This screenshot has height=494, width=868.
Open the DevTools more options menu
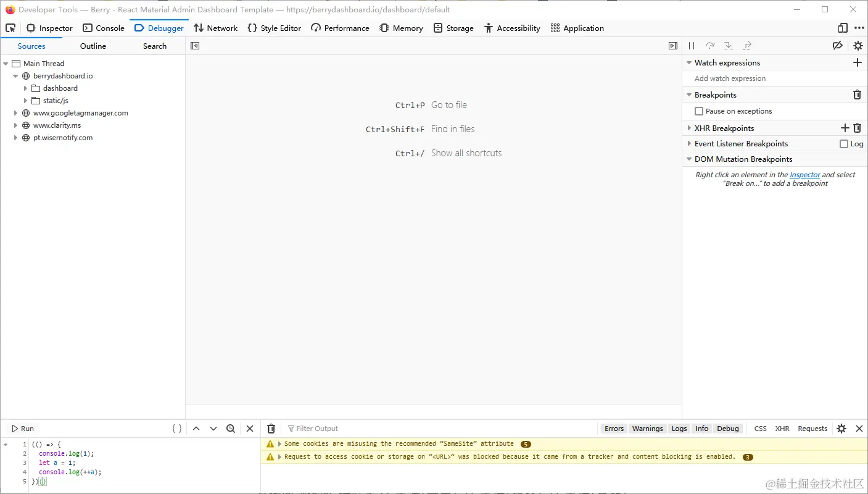[x=859, y=28]
